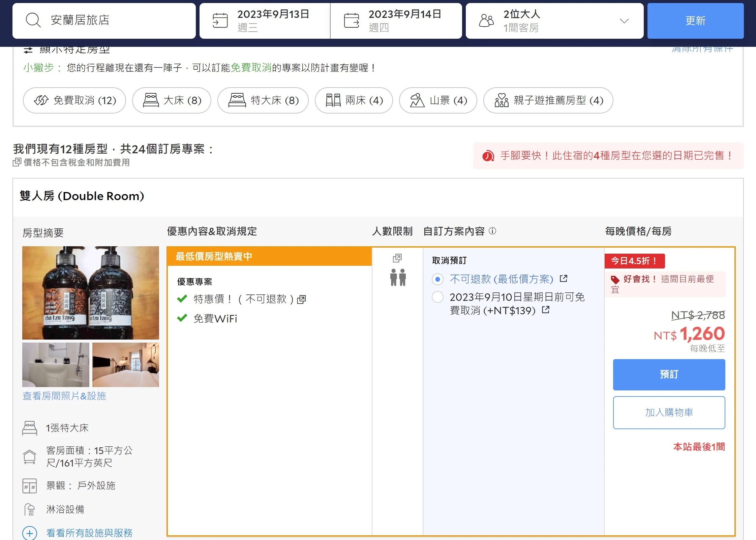This screenshot has width=756, height=540.
Task: Open the check-in calendar icon
Action: coord(220,21)
